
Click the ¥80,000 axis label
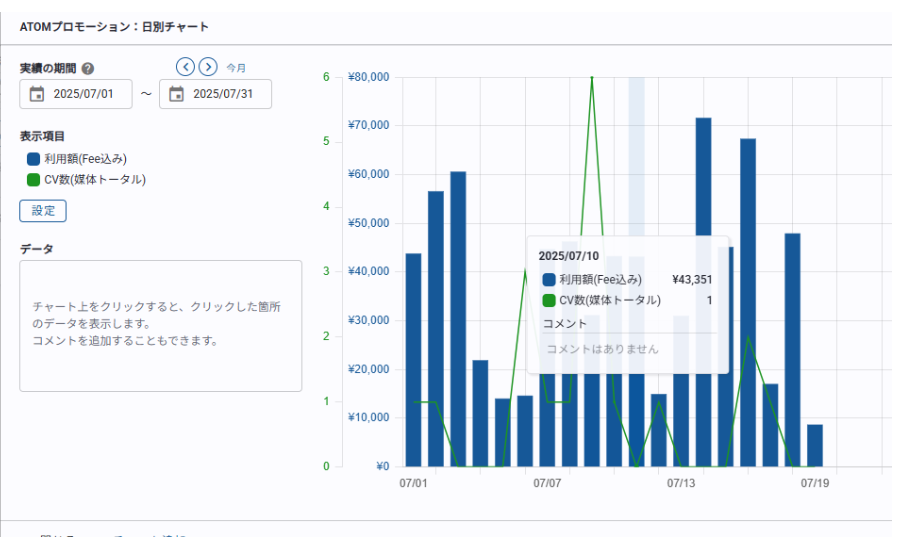[369, 77]
